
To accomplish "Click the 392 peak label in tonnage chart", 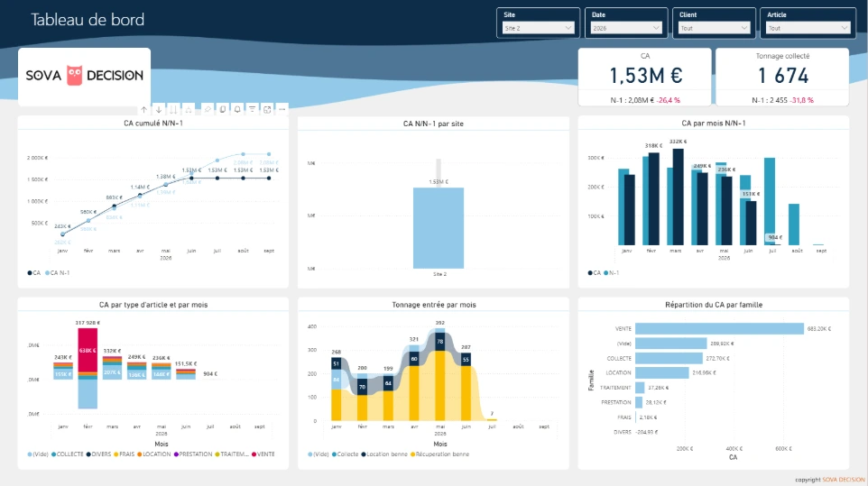I will (x=439, y=323).
